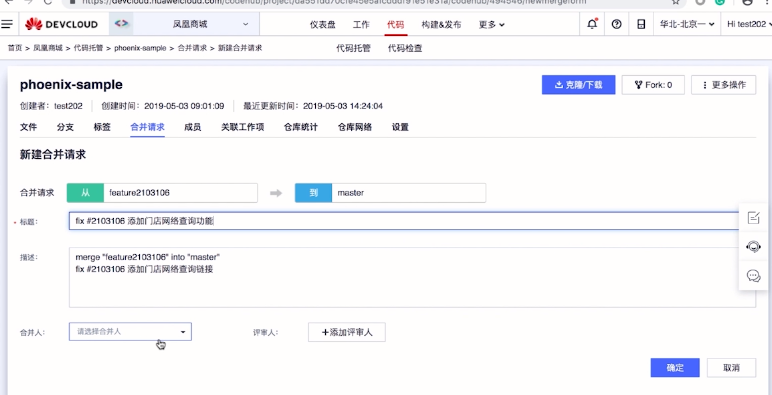Viewport: 772px width, 395px height.
Task: Go to 构建&发布 in top navigation
Action: (441, 25)
